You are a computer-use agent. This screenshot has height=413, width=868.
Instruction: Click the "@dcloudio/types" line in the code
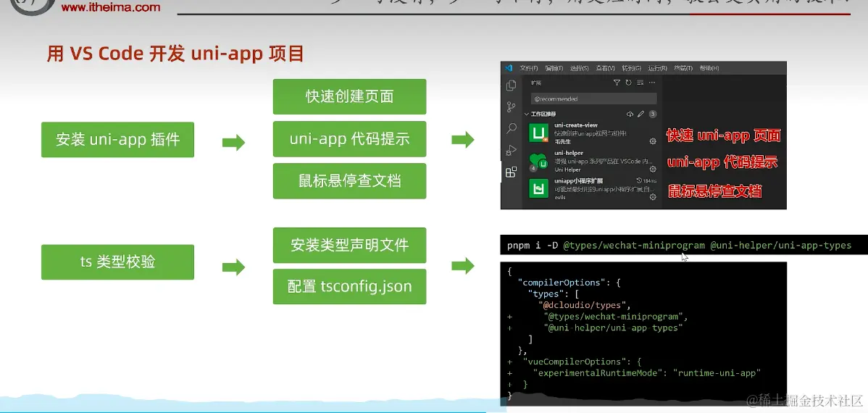click(584, 305)
